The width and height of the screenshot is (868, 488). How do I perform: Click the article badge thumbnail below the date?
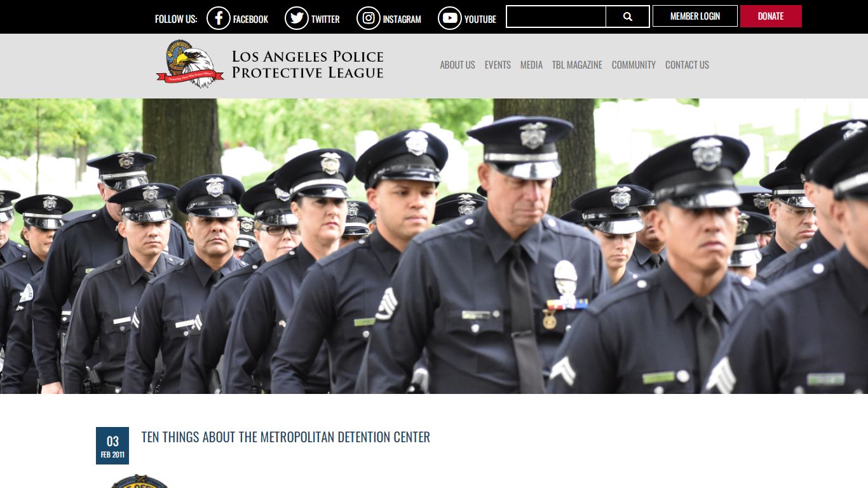pos(139,481)
